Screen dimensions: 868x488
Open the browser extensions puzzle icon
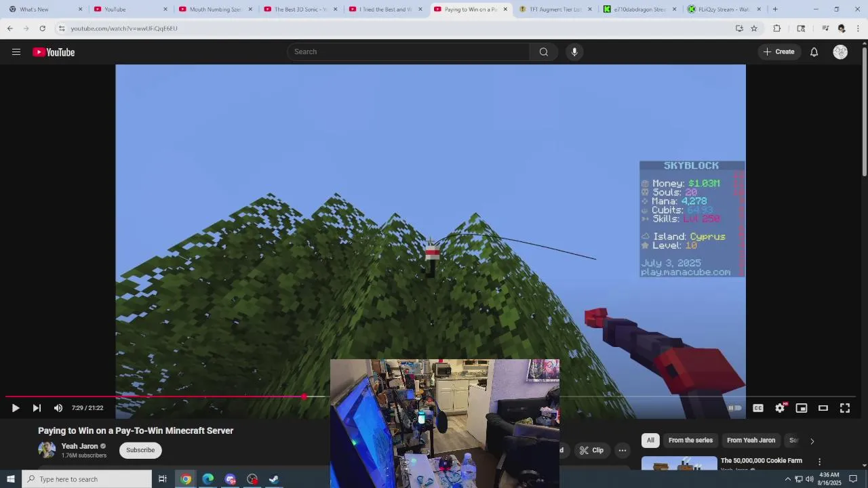777,28
